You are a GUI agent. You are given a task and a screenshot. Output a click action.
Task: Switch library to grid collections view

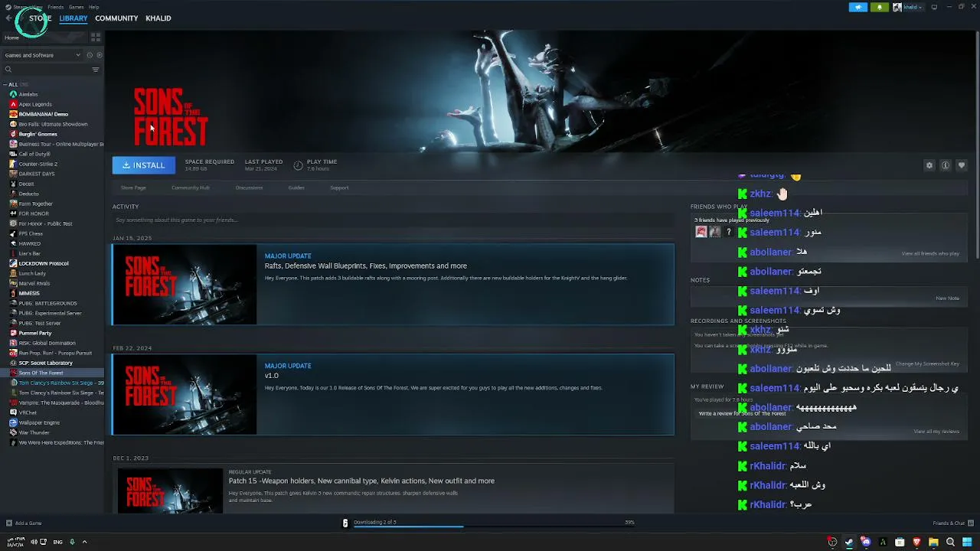tap(96, 37)
